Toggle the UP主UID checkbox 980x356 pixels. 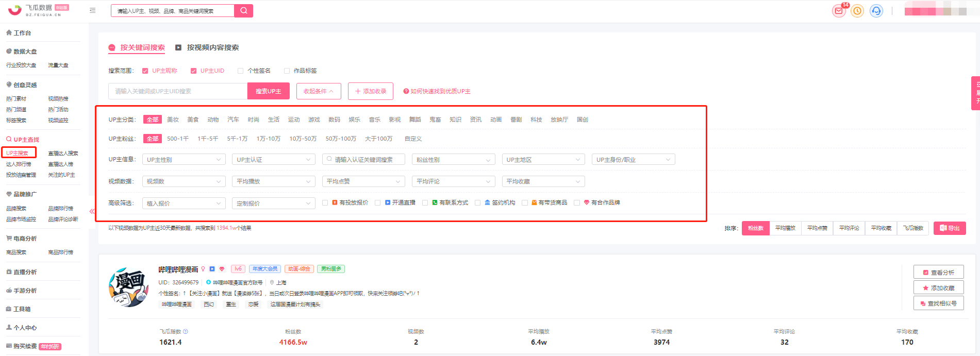pos(194,71)
